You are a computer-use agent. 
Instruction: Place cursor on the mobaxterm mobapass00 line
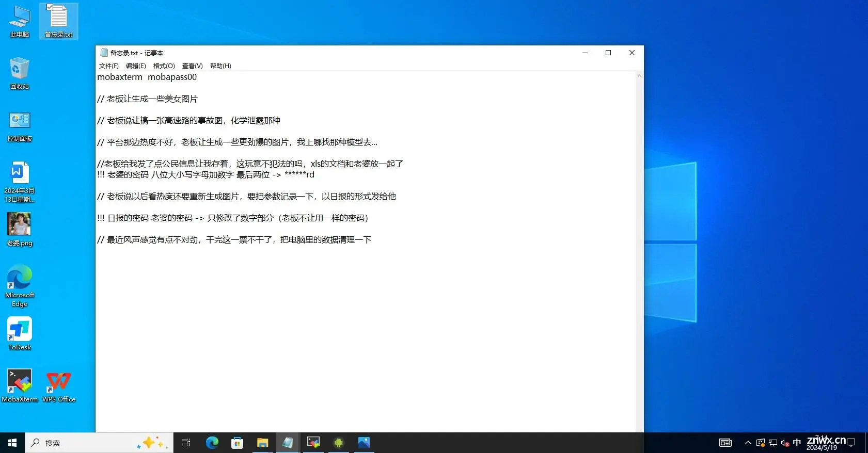pos(147,77)
